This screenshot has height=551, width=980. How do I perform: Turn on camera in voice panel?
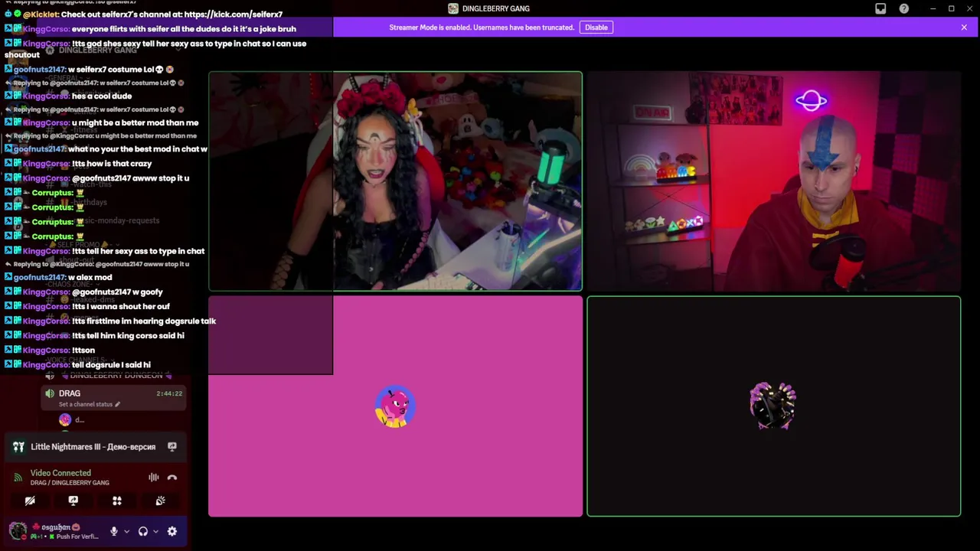click(30, 500)
